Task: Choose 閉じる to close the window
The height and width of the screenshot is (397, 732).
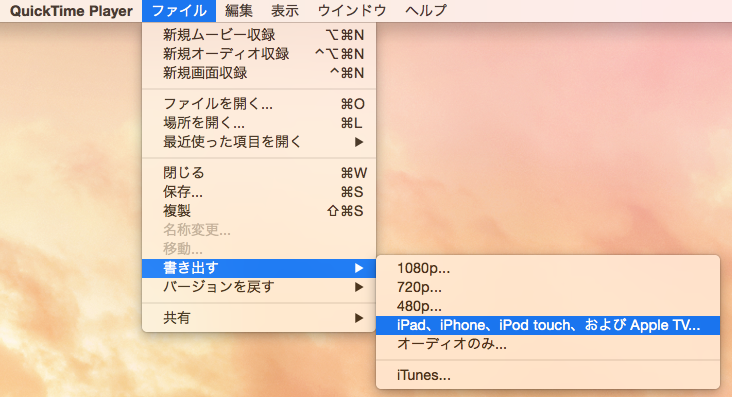Action: click(x=259, y=173)
